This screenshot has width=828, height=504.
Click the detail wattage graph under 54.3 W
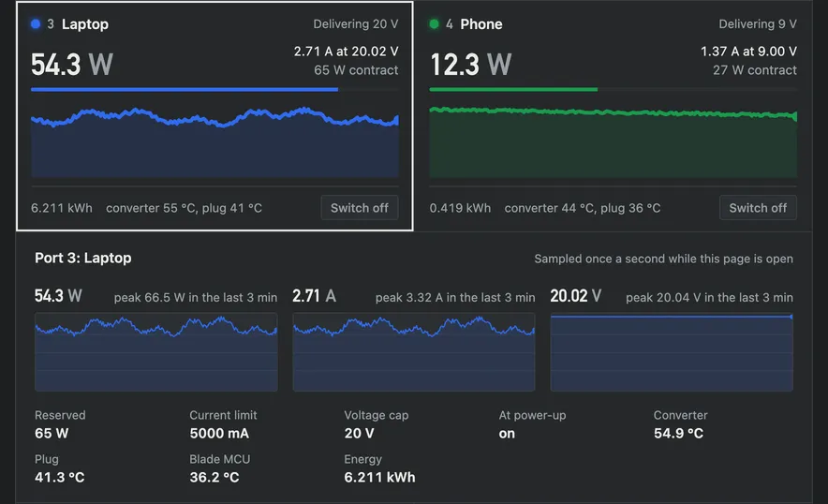pyautogui.click(x=156, y=352)
